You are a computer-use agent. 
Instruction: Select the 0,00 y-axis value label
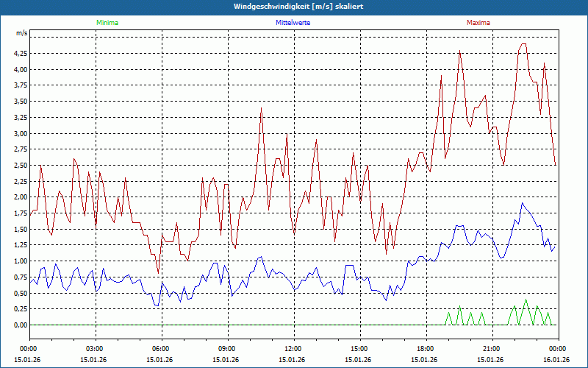point(20,325)
